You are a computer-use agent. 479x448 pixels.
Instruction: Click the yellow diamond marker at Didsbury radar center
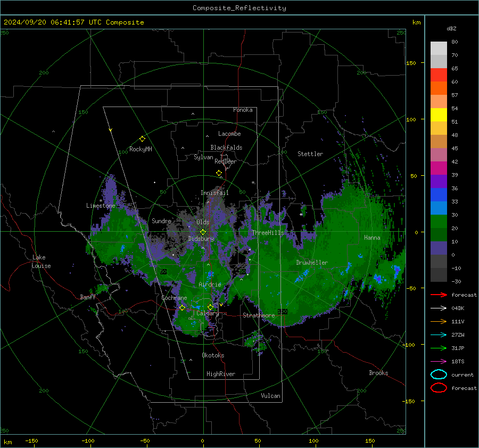[203, 232]
